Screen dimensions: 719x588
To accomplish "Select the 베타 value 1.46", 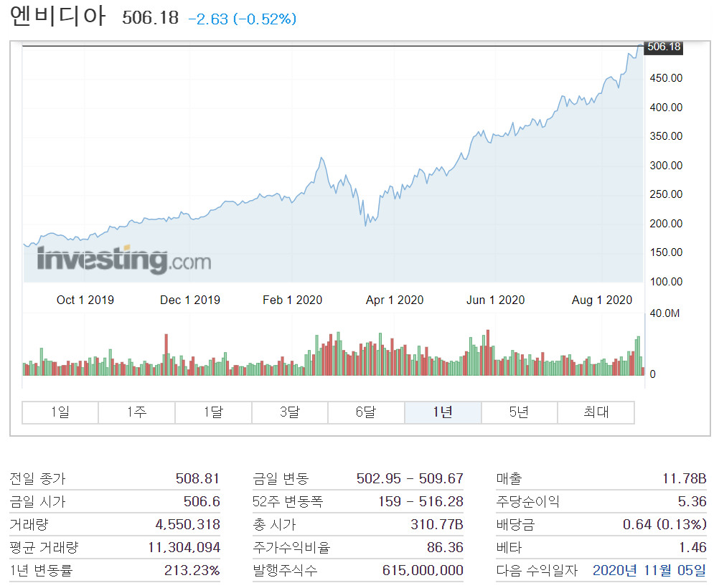I will (x=692, y=547).
